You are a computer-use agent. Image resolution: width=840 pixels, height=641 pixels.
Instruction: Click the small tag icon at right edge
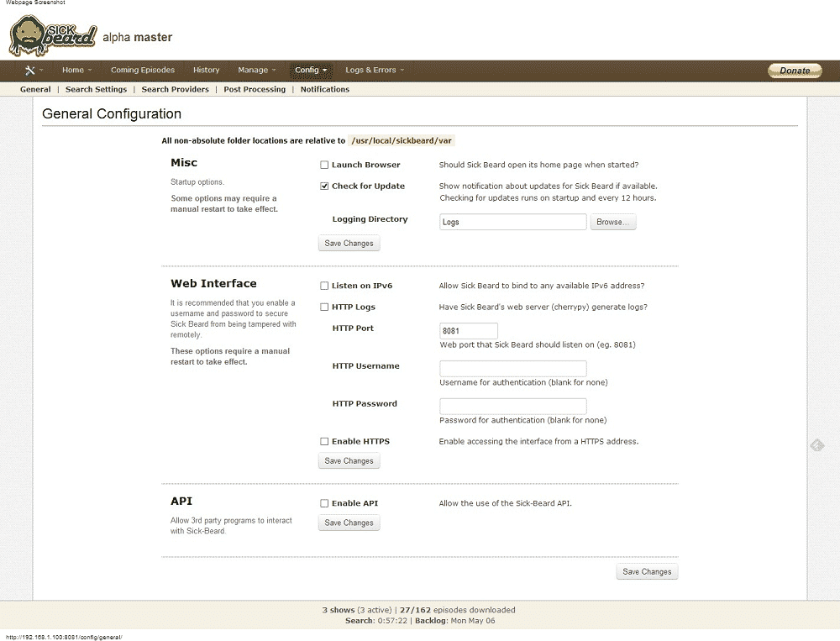[x=817, y=445]
